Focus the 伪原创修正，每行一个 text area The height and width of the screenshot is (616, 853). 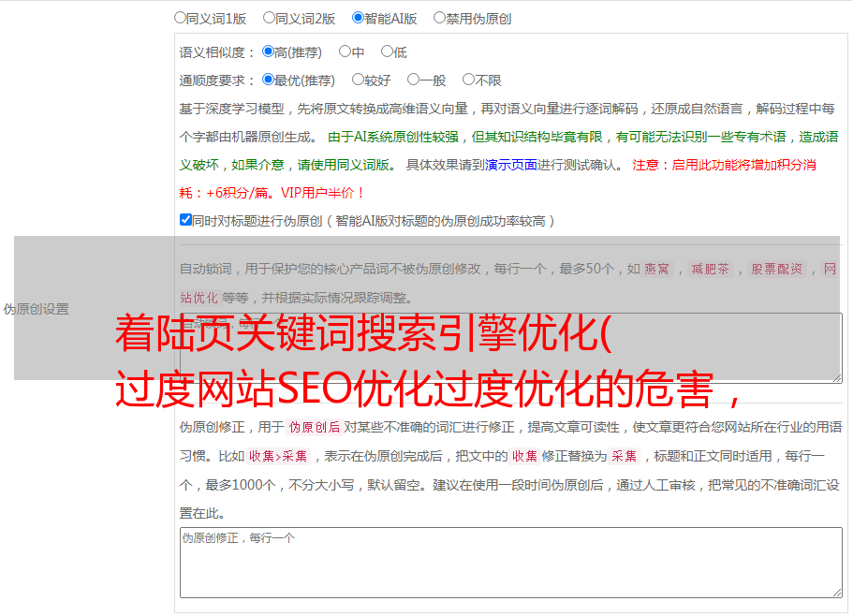coord(511,563)
